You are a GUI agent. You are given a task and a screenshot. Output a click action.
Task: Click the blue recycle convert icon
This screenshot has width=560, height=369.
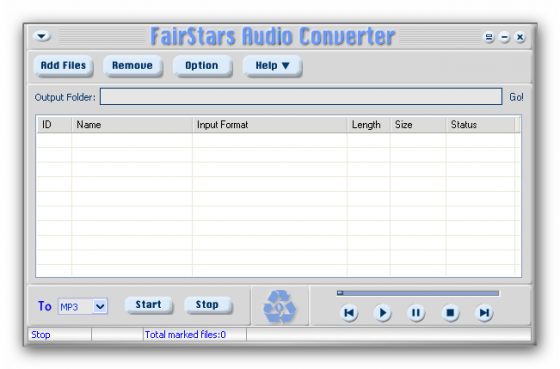pos(280,307)
